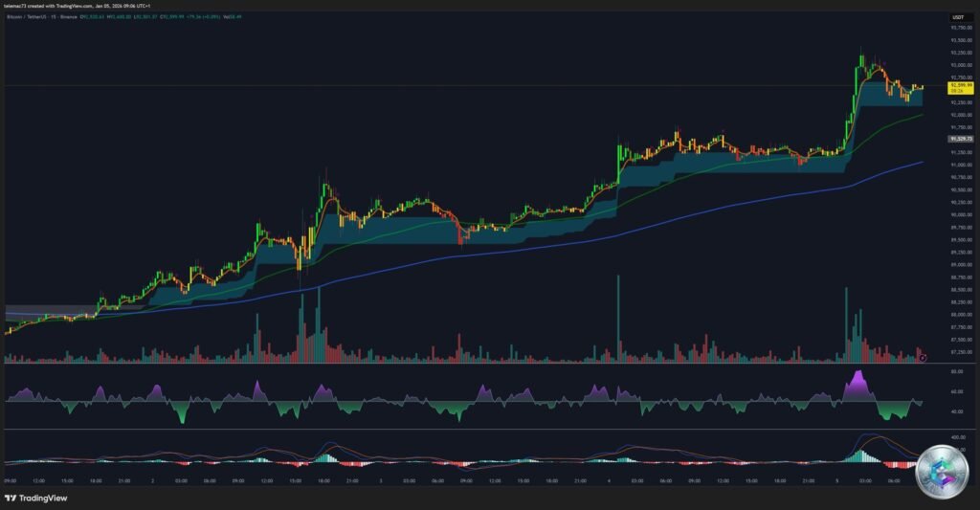
Task: Click date marker 5 on the time axis
Action: (836, 481)
